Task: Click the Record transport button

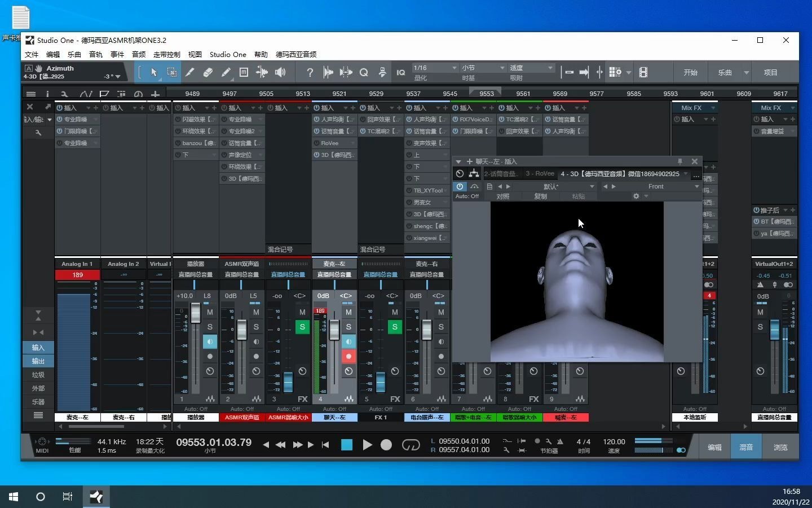Action: coord(386,445)
